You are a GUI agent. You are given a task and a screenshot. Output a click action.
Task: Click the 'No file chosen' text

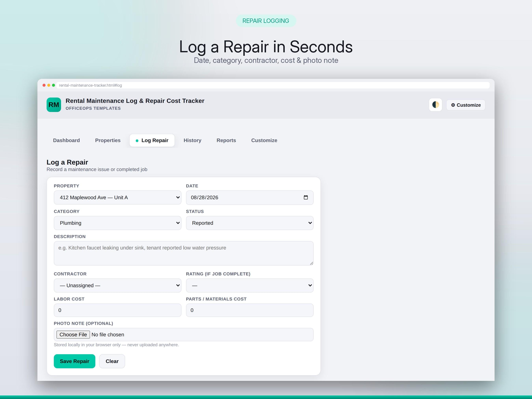108,335
